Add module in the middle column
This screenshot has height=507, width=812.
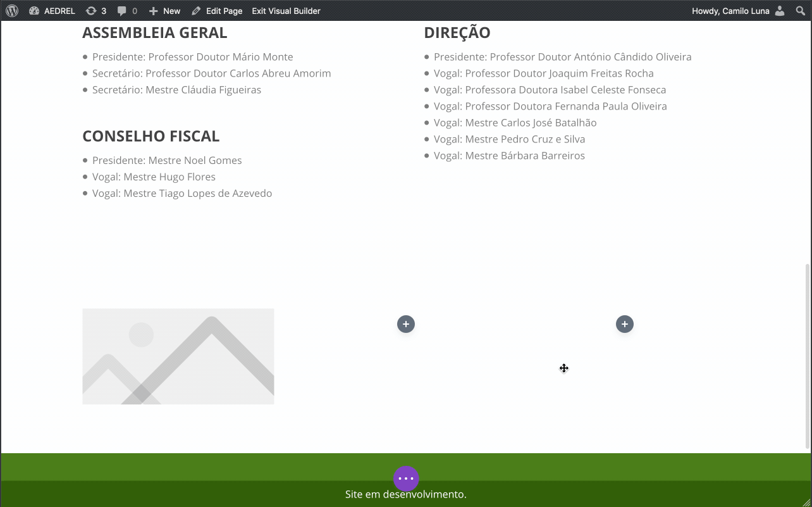(406, 324)
